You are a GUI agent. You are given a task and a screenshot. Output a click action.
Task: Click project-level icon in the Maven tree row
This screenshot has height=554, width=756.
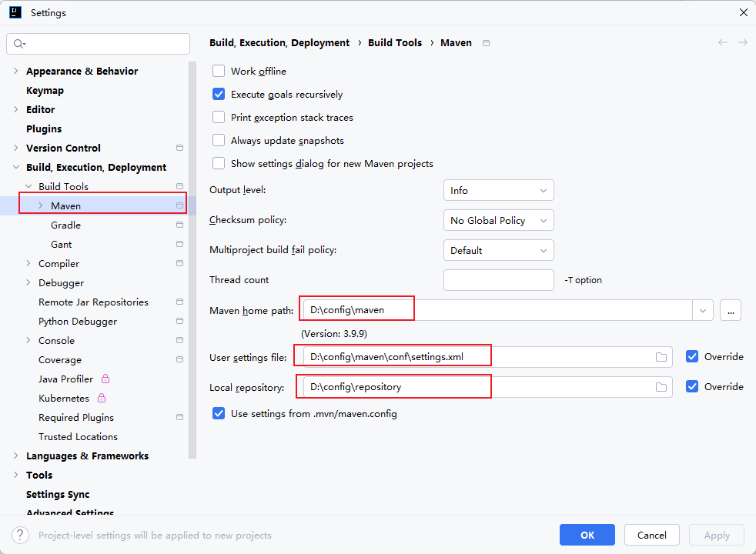[x=180, y=205]
